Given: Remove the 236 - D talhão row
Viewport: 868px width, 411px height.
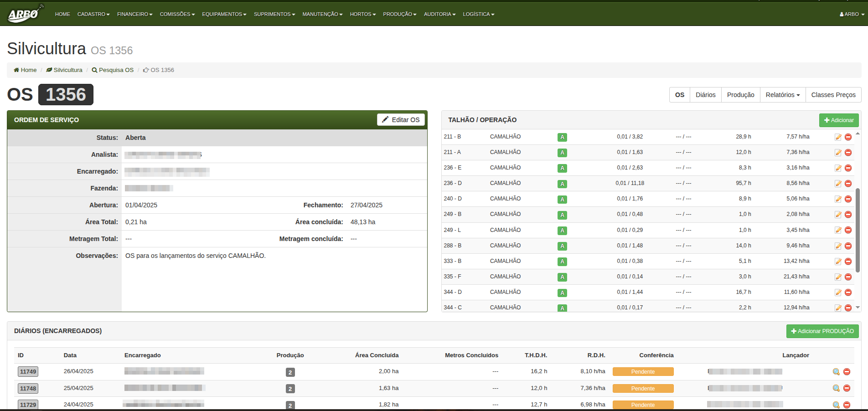Looking at the screenshot, I should (x=848, y=184).
